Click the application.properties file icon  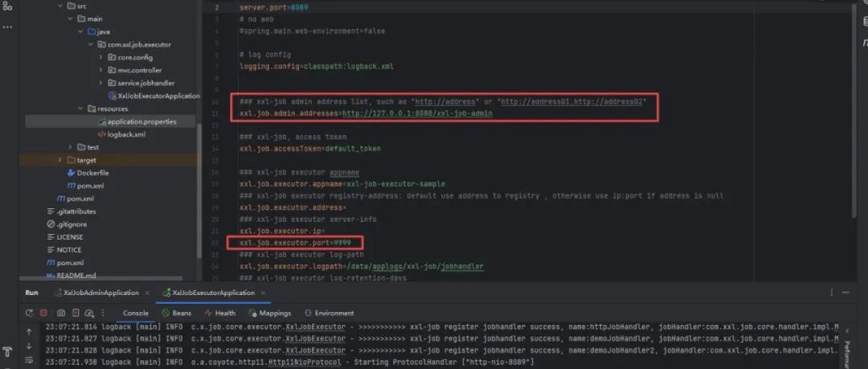pos(102,121)
